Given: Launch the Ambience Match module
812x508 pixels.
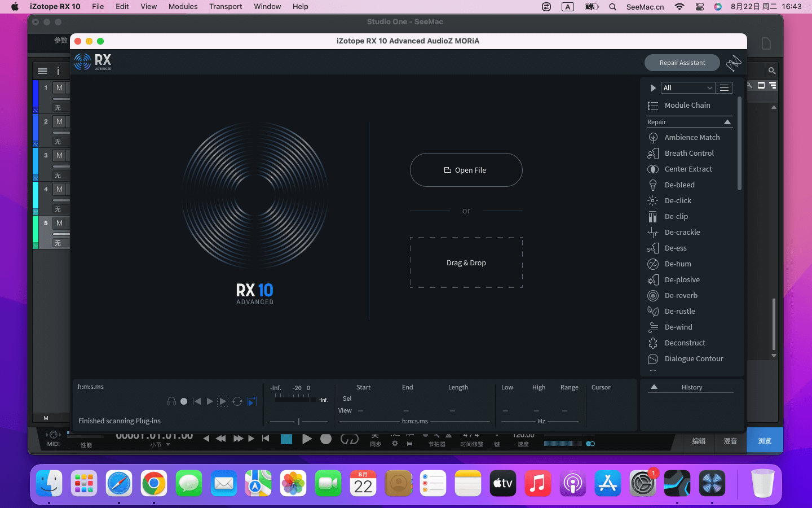Looking at the screenshot, I should point(691,137).
